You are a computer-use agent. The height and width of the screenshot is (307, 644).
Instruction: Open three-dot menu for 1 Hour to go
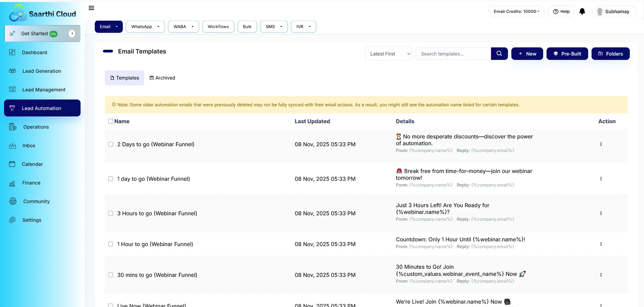(601, 244)
